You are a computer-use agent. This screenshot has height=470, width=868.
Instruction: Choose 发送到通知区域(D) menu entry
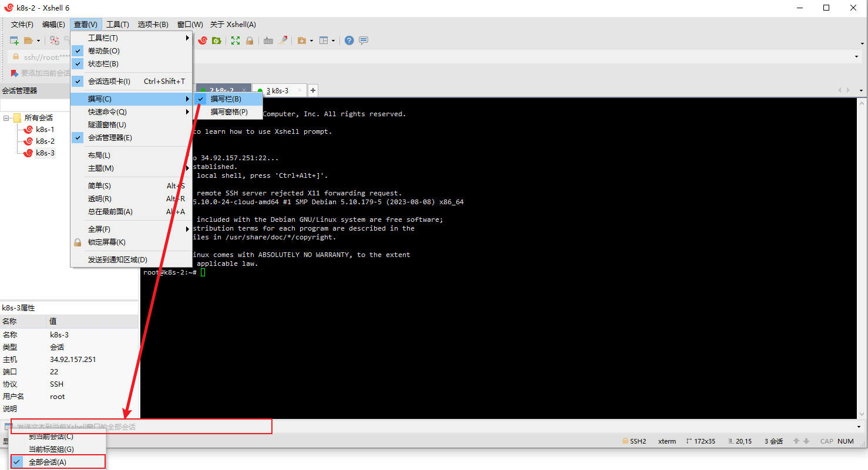pyautogui.click(x=131, y=260)
